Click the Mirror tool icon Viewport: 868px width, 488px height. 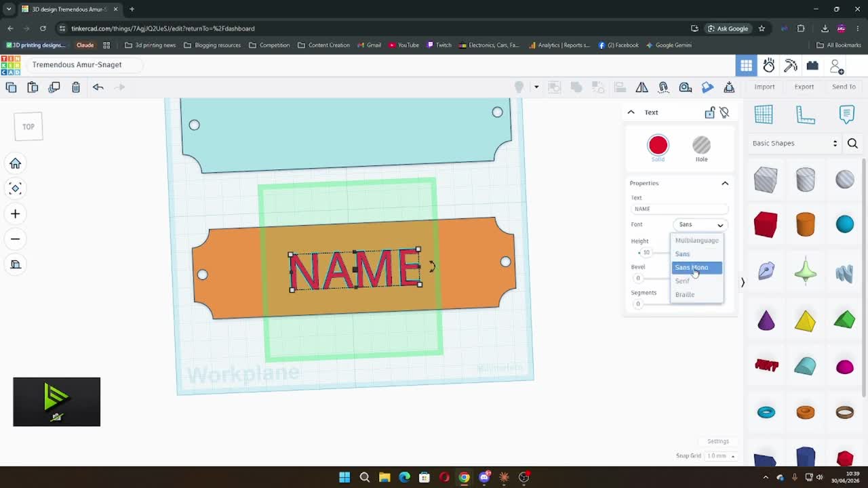click(x=642, y=87)
